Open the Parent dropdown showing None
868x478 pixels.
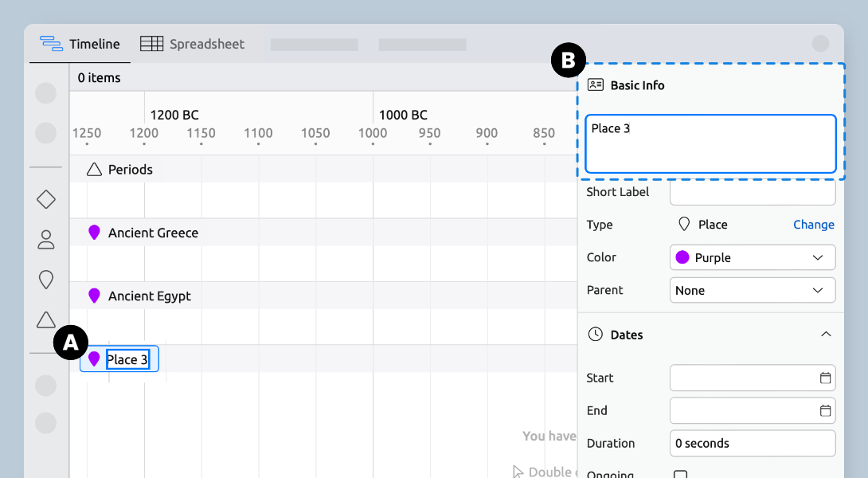753,290
